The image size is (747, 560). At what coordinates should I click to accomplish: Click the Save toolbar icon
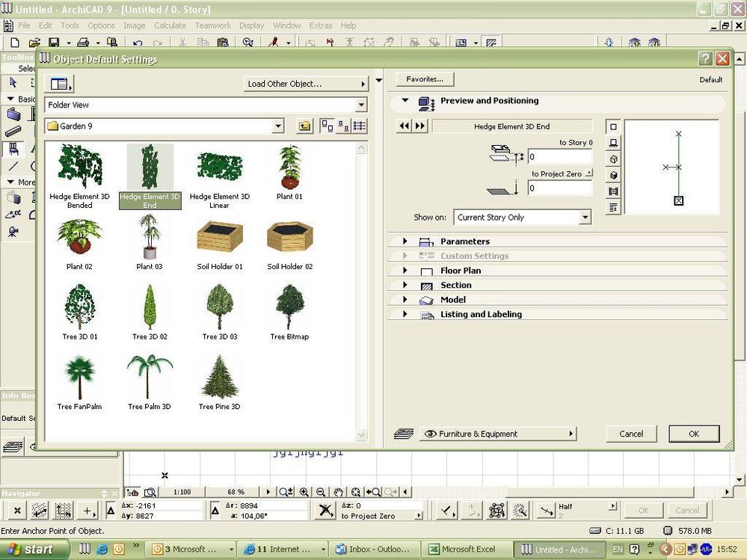[x=54, y=43]
